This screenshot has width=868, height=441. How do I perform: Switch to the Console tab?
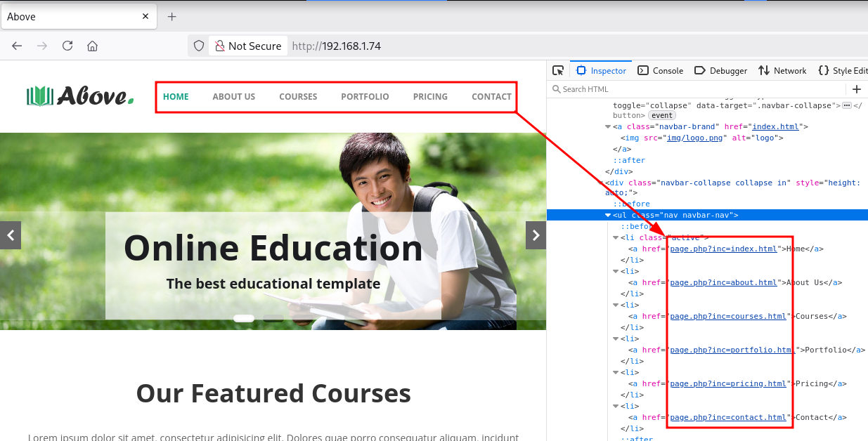tap(660, 70)
